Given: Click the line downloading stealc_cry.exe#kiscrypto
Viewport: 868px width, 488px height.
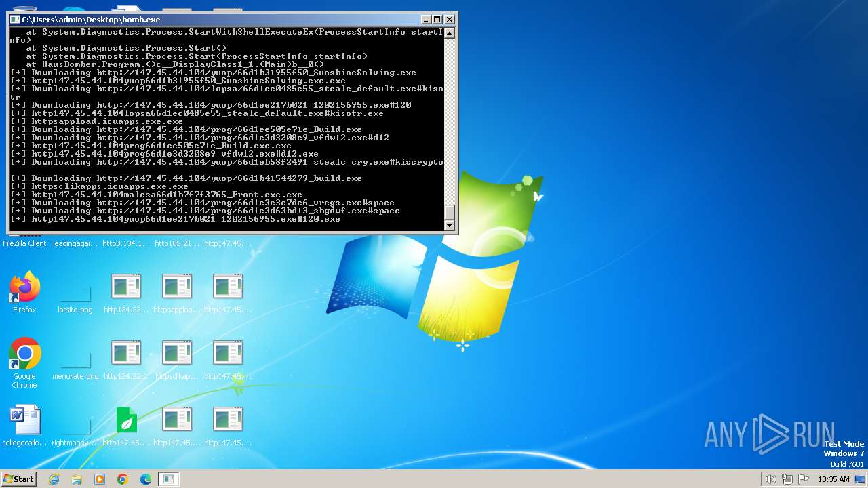Looking at the screenshot, I should [x=226, y=162].
